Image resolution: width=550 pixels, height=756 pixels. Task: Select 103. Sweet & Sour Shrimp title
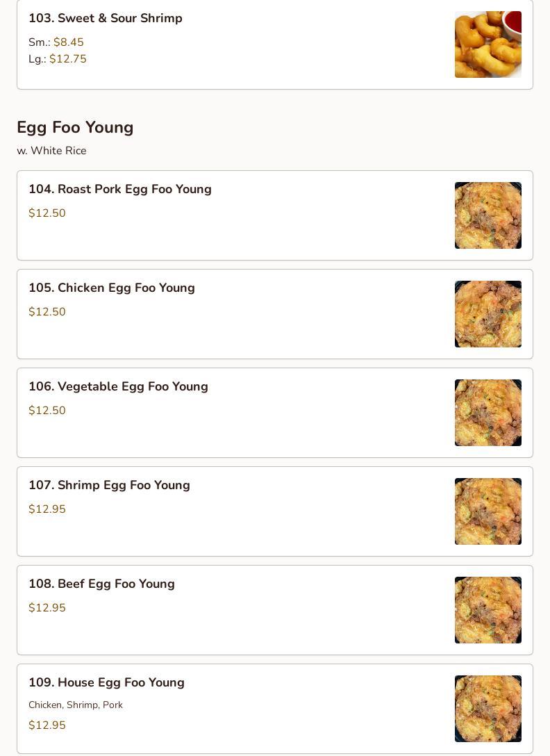click(x=106, y=18)
